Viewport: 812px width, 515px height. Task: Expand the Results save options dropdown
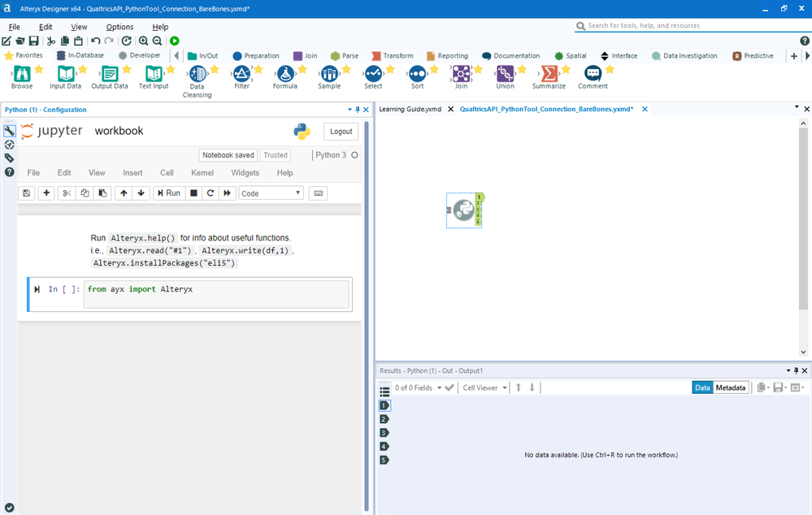[785, 387]
